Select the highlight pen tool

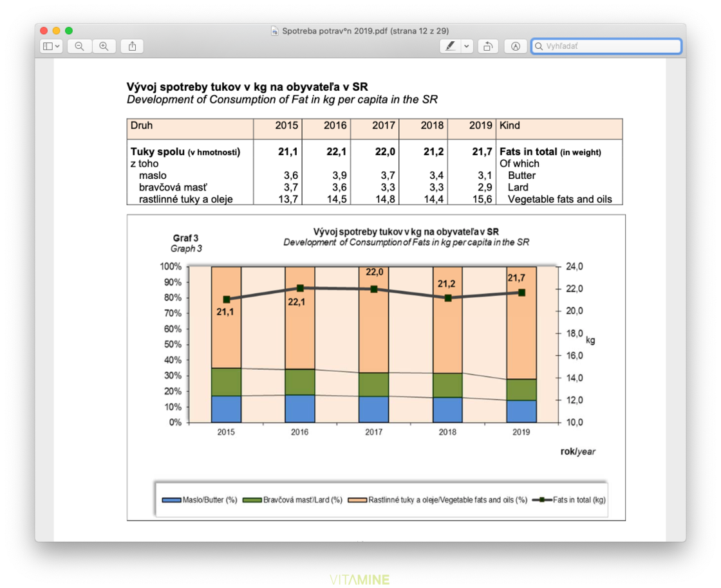point(450,46)
